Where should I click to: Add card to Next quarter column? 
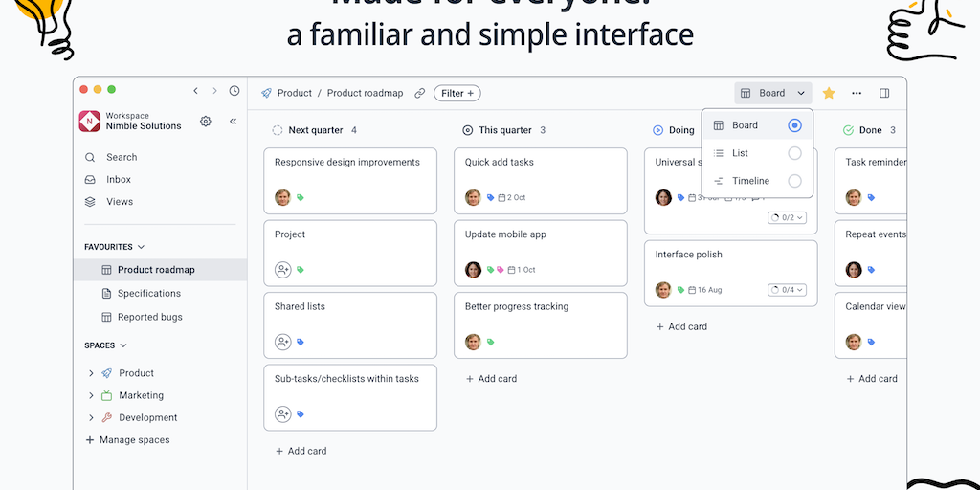pos(301,451)
